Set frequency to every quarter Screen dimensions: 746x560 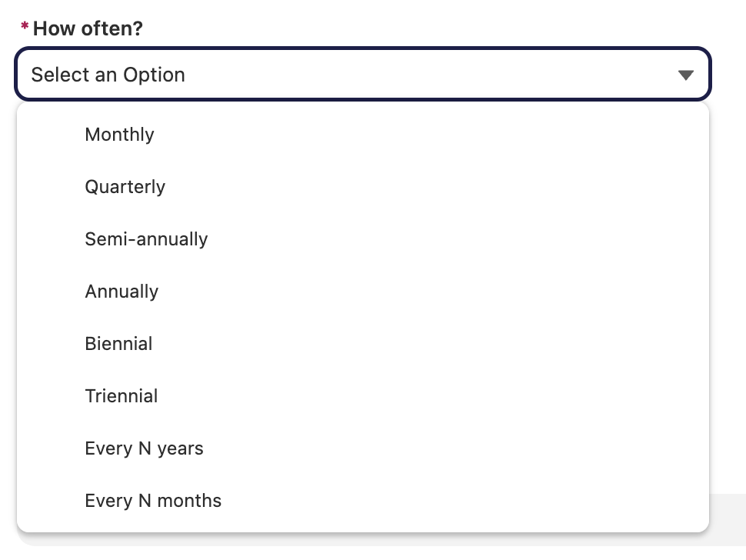[x=362, y=187]
